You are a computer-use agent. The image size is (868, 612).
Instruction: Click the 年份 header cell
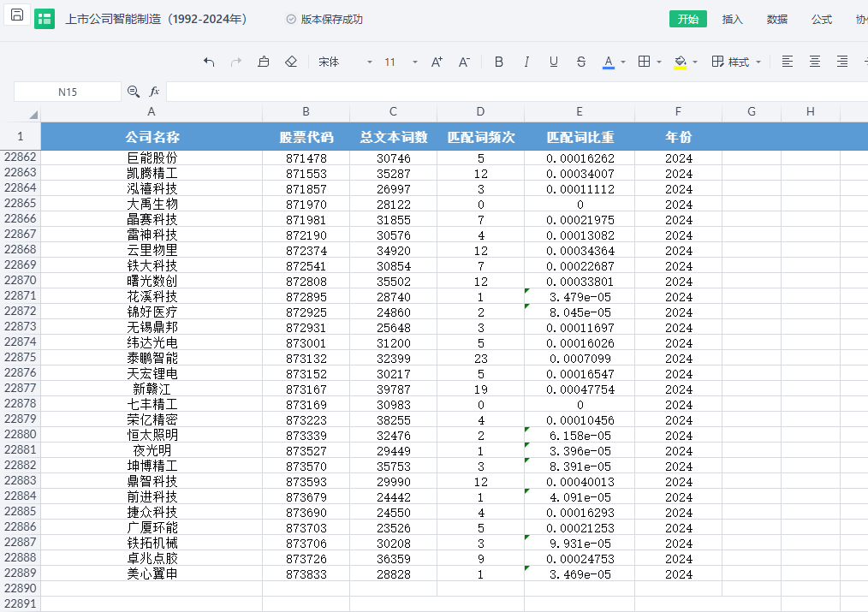tap(678, 137)
